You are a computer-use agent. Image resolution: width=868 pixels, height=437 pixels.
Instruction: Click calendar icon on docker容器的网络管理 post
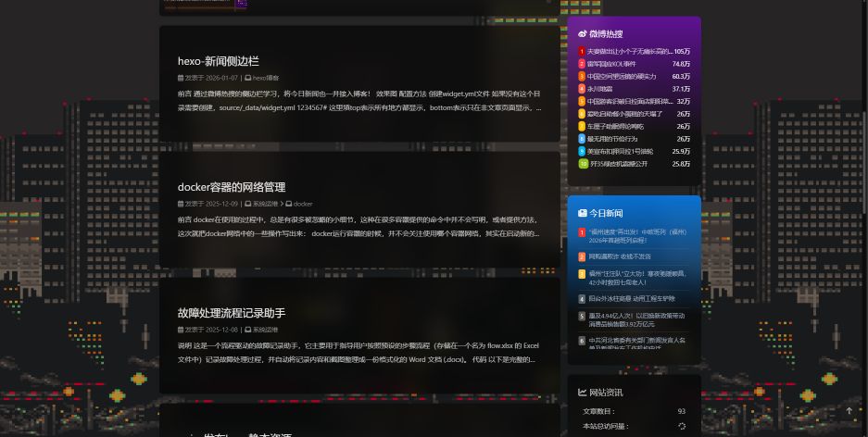(x=181, y=204)
